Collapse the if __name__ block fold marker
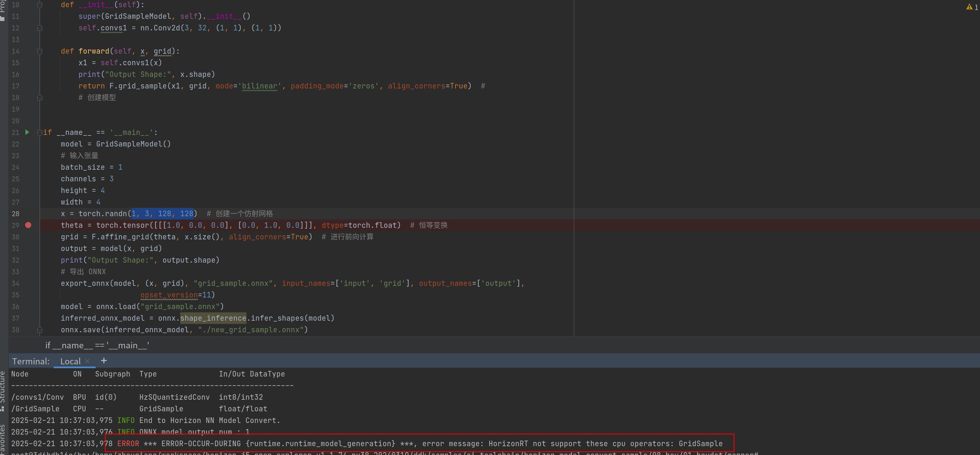 pyautogui.click(x=40, y=132)
